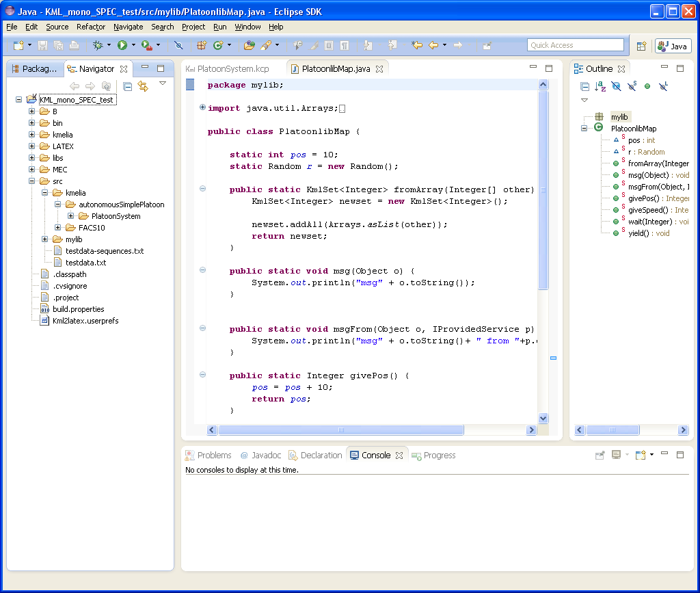
Task: Click the New Java Class icon
Action: (218, 45)
